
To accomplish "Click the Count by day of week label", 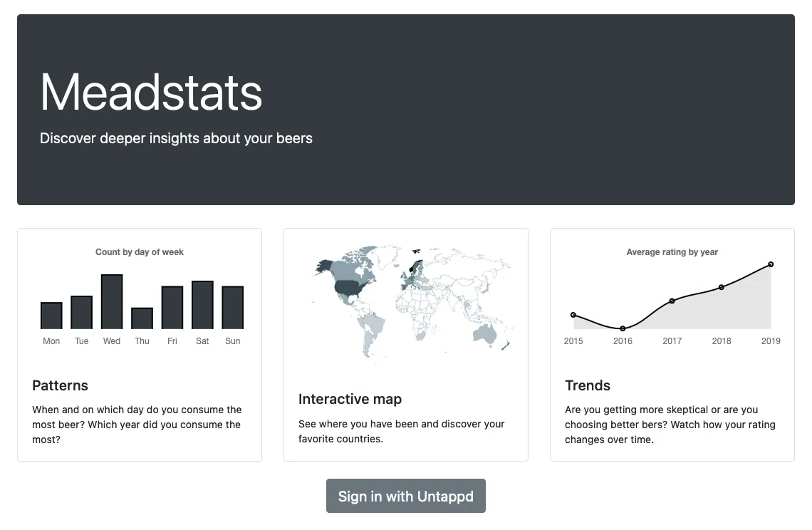I will [x=139, y=251].
